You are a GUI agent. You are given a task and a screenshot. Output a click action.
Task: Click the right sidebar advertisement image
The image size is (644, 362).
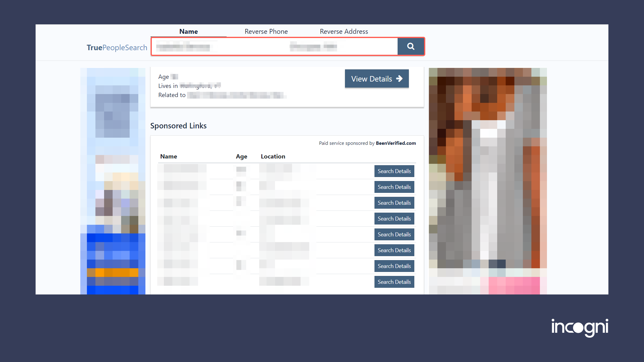pos(488,181)
